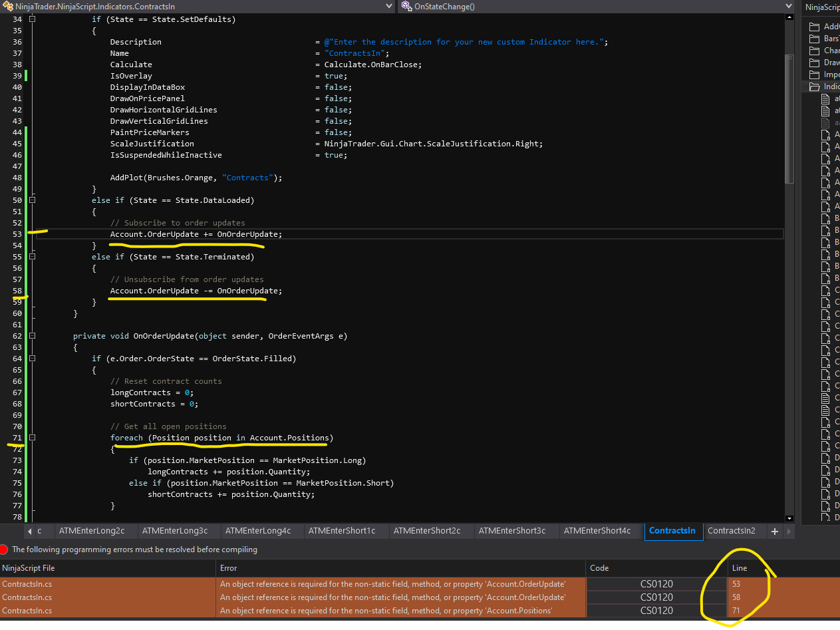Click the left tab scroll arrow

30,531
